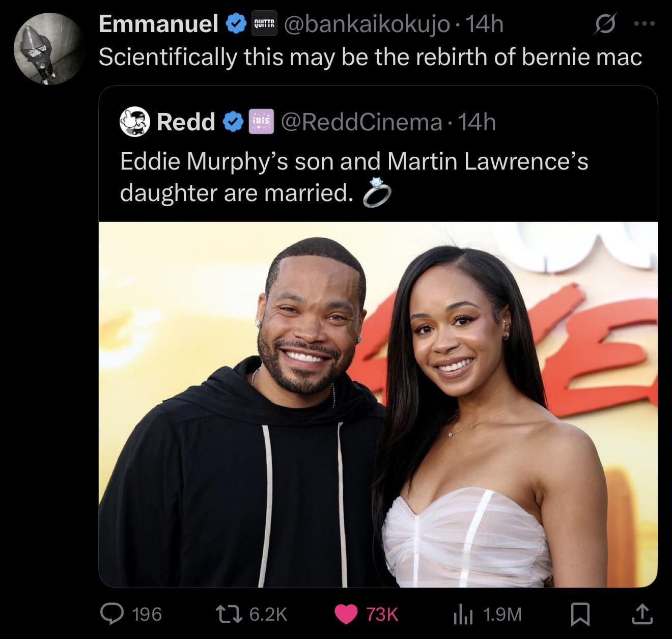Click Emmanuel's blue verified badge
Screen dimensions: 672x639
[235, 24]
